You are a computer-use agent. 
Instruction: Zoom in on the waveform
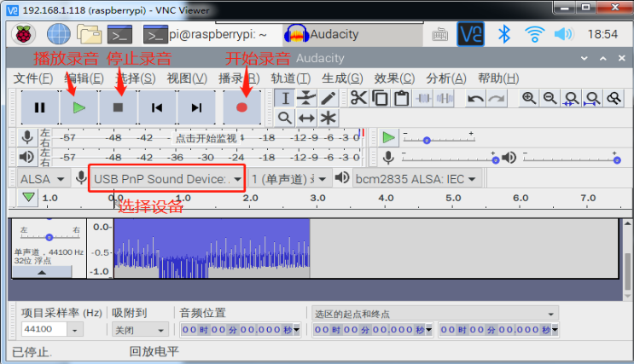point(529,98)
